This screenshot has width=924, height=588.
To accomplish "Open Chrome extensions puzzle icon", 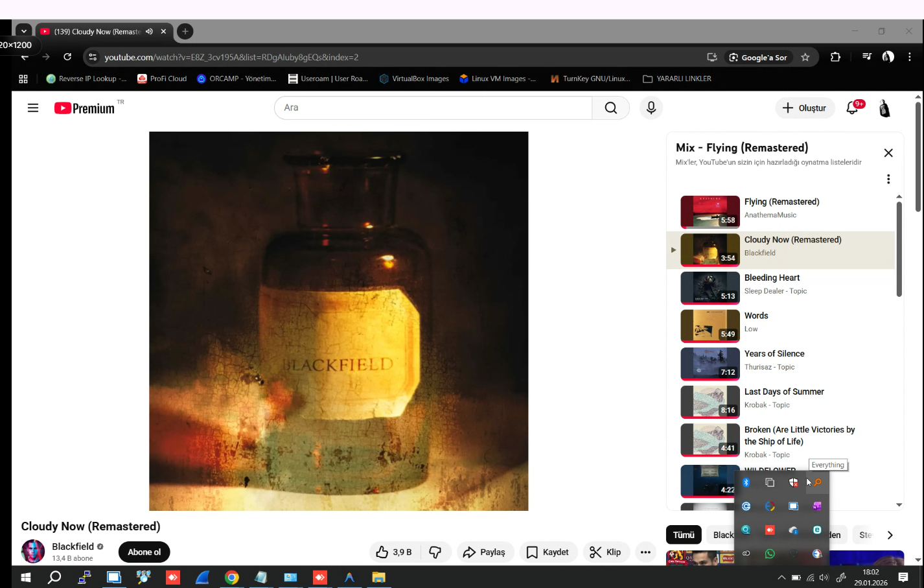I will (x=835, y=57).
